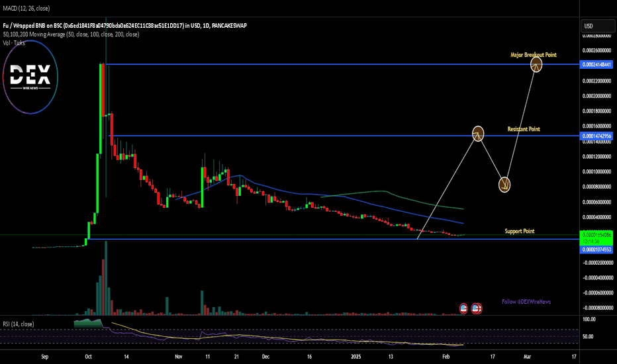This screenshot has width=617, height=364.
Task: Click the 0.00010000000 price scale value
Action: click(x=597, y=171)
